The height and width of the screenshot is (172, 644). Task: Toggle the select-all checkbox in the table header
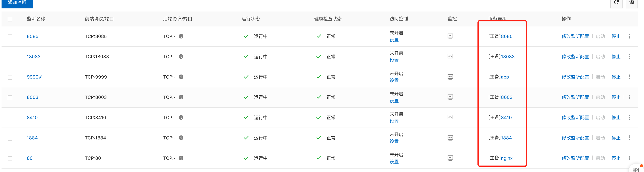point(10,19)
